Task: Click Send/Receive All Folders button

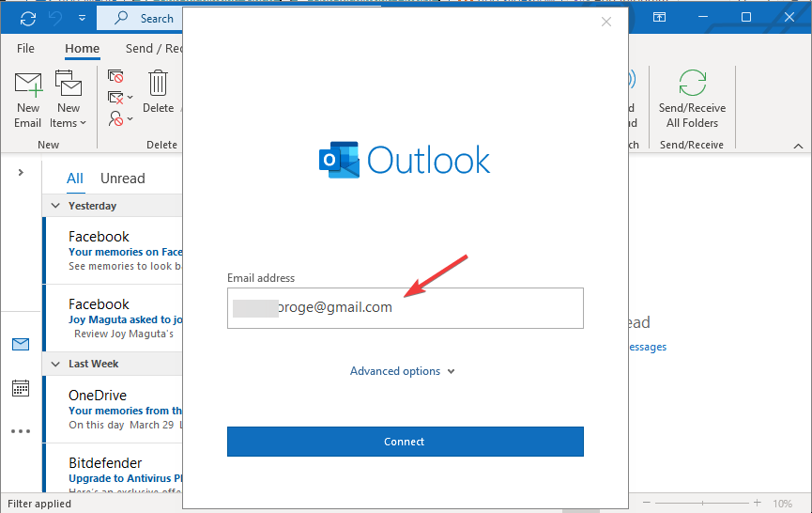Action: point(692,100)
